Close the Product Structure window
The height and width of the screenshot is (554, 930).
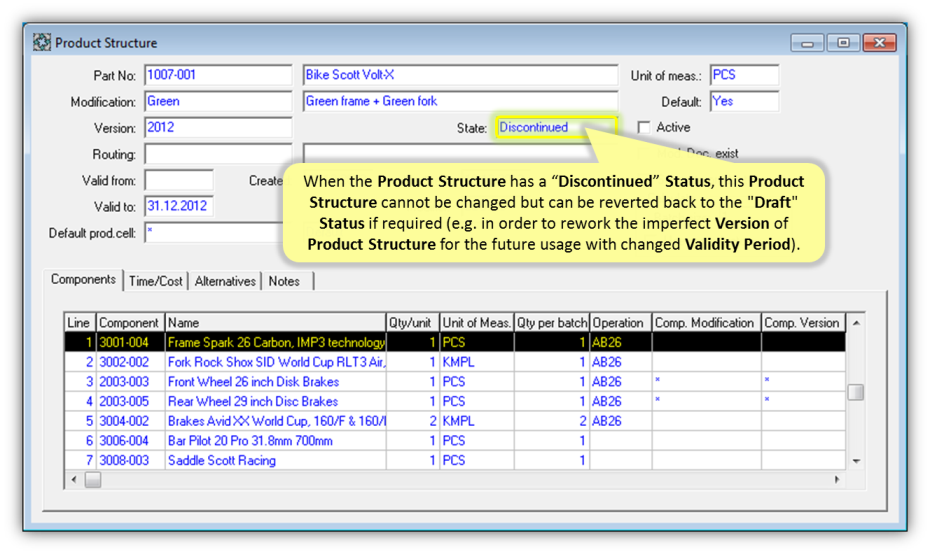[x=880, y=43]
